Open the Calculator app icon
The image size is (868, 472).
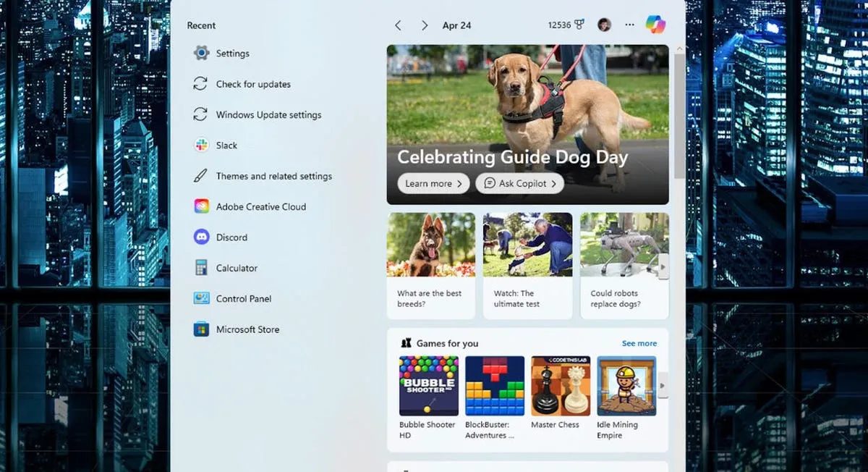tap(201, 268)
